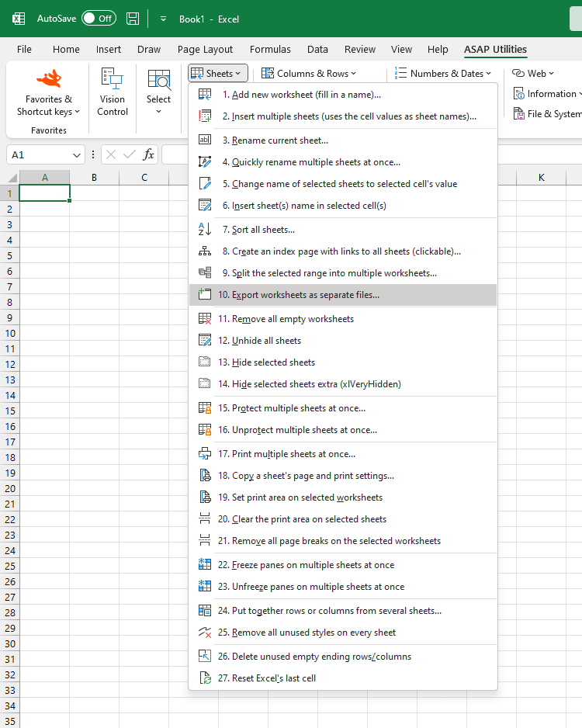The width and height of the screenshot is (582, 728).
Task: Open the View tab
Action: pyautogui.click(x=401, y=49)
